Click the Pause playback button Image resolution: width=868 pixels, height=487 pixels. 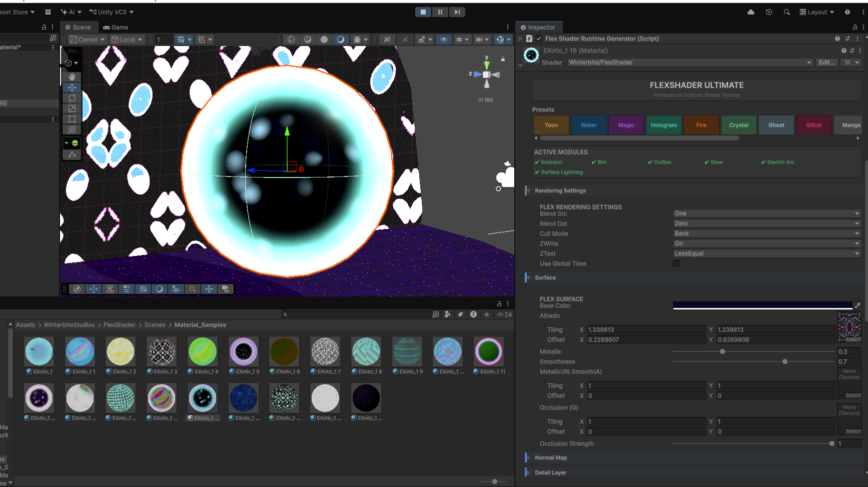point(440,12)
